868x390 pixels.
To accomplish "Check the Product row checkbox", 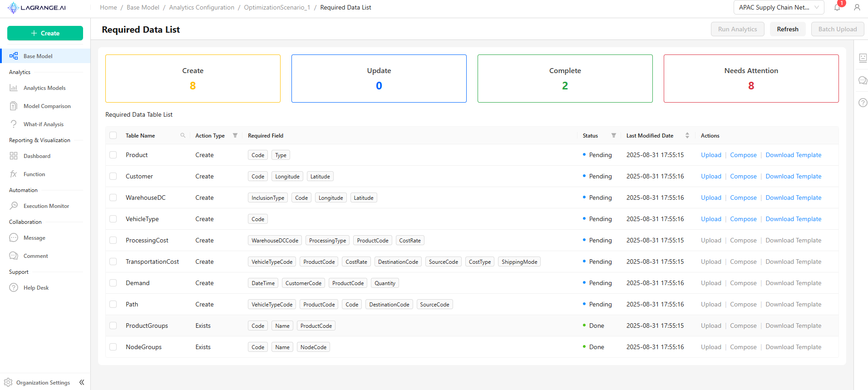I will (x=113, y=155).
